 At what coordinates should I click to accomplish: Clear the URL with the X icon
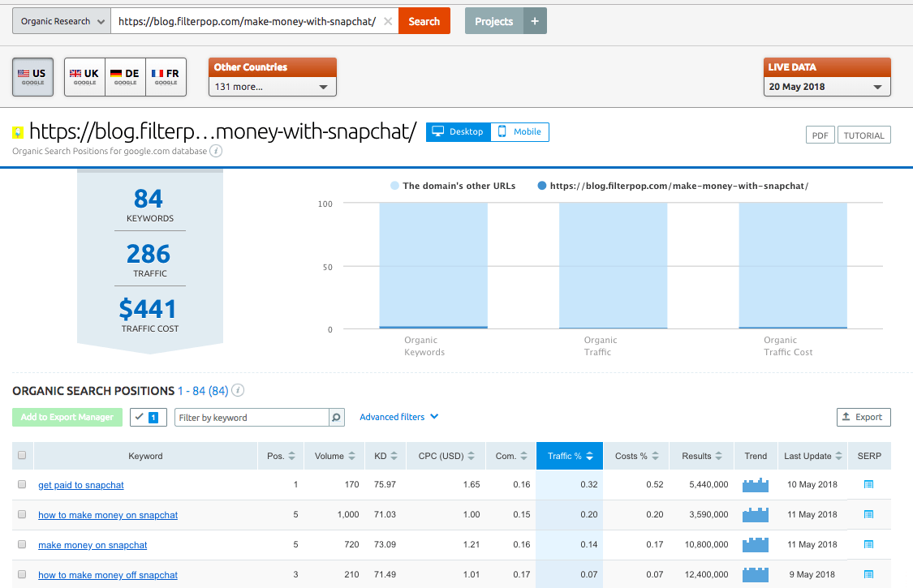click(388, 22)
